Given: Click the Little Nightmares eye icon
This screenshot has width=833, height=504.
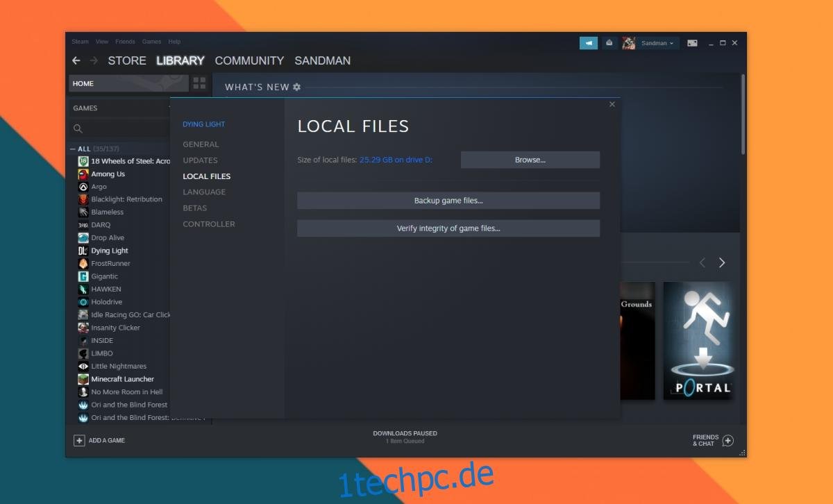Looking at the screenshot, I should pyautogui.click(x=83, y=366).
